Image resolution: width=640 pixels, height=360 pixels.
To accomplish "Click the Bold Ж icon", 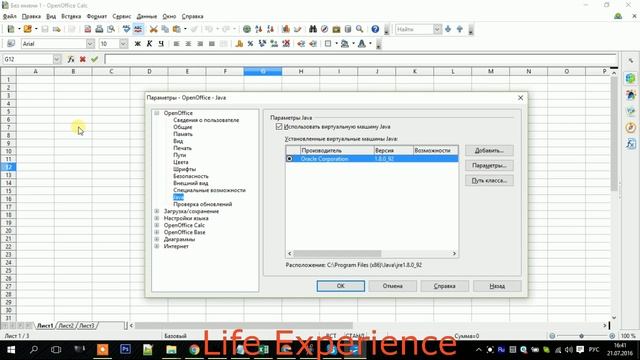I will (138, 44).
